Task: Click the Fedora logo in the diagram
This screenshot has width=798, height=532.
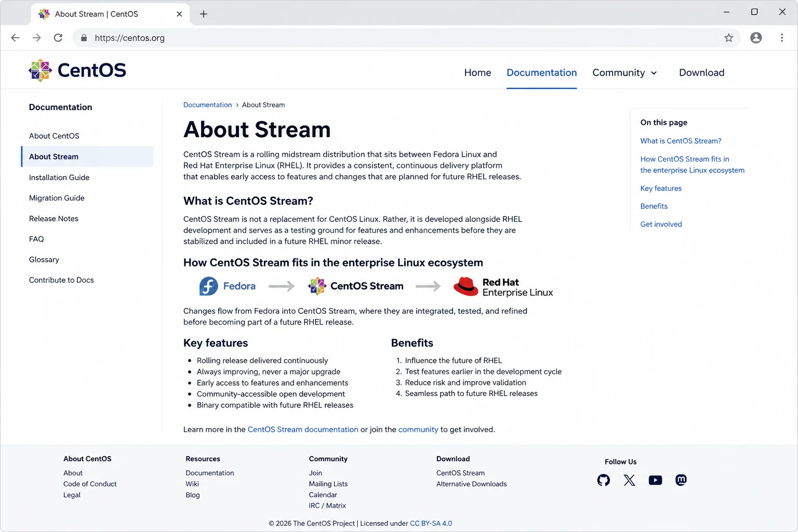Action: 228,286
